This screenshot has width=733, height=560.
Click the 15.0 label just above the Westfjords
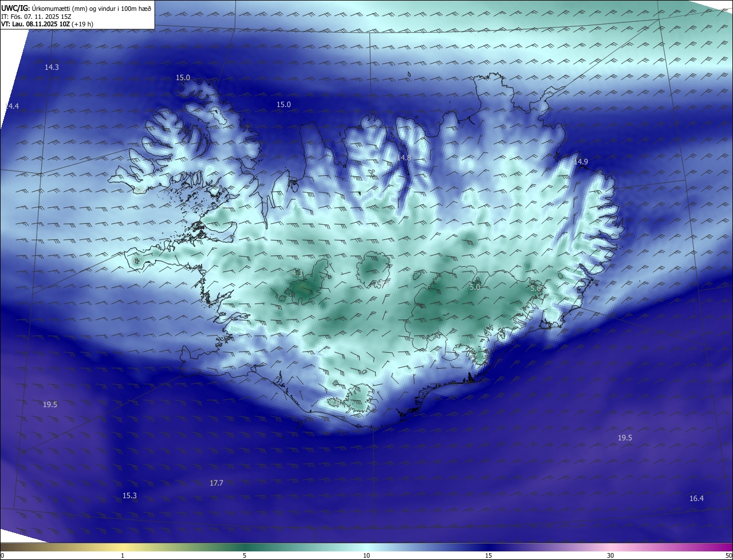(183, 78)
